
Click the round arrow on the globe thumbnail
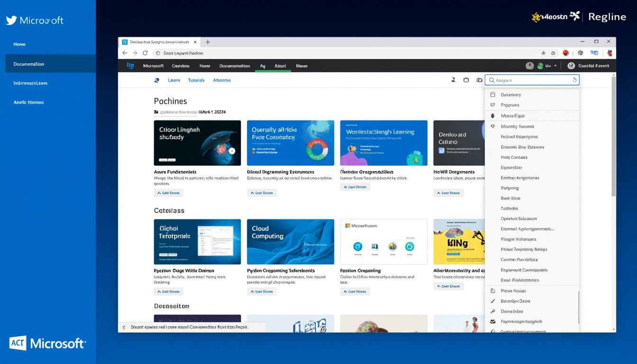(x=232, y=151)
